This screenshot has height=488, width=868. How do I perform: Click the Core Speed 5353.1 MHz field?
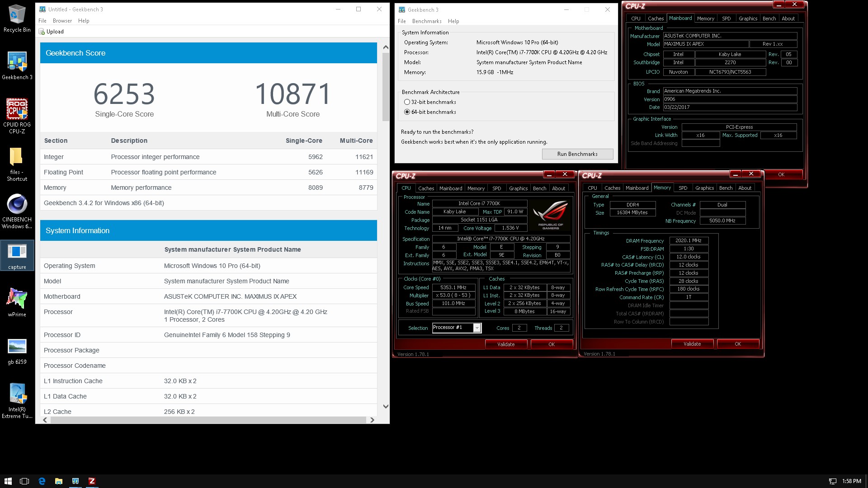point(453,287)
